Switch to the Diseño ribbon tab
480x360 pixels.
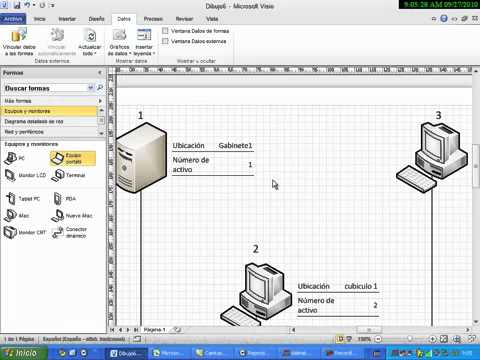97,19
